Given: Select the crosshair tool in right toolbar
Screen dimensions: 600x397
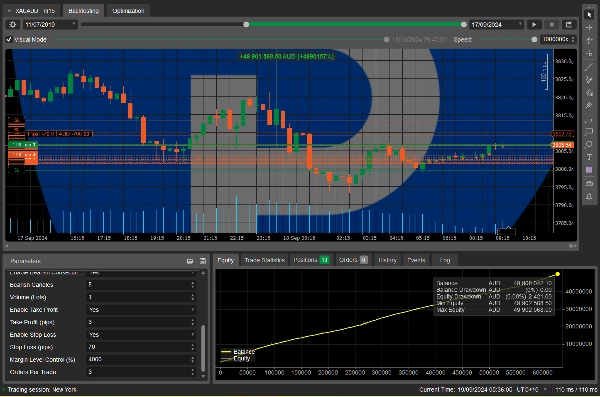Looking at the screenshot, I should 589,28.
